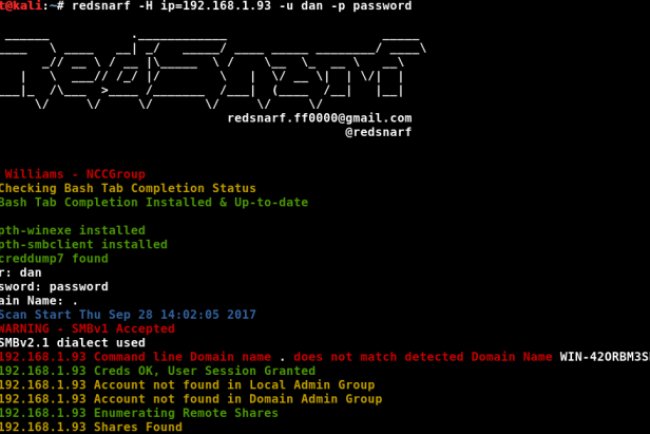650x434 pixels.
Task: Click the @redsnarf Twitter handle
Action: tap(378, 132)
